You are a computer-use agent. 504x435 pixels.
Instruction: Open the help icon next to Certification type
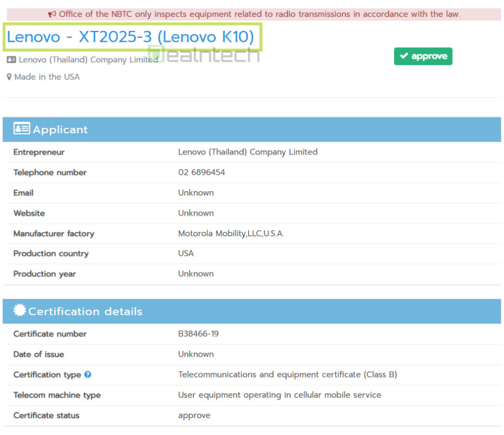[x=89, y=374]
